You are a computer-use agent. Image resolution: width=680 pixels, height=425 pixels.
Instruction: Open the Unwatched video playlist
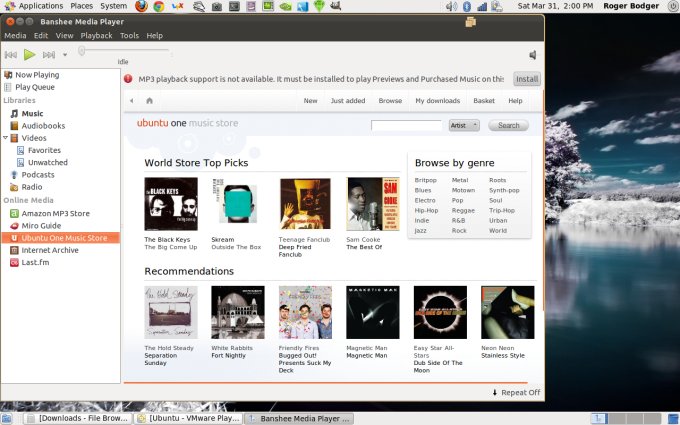tap(48, 162)
